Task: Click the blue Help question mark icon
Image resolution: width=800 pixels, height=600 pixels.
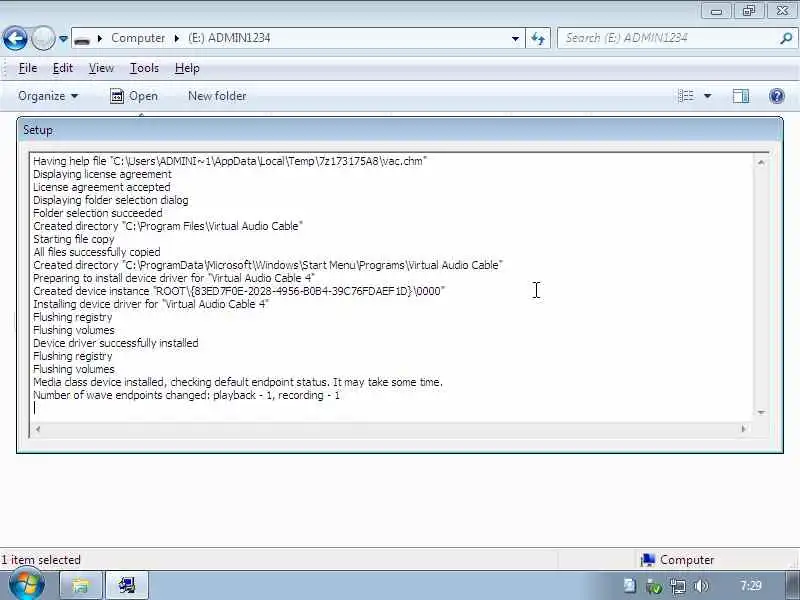Action: (x=777, y=96)
